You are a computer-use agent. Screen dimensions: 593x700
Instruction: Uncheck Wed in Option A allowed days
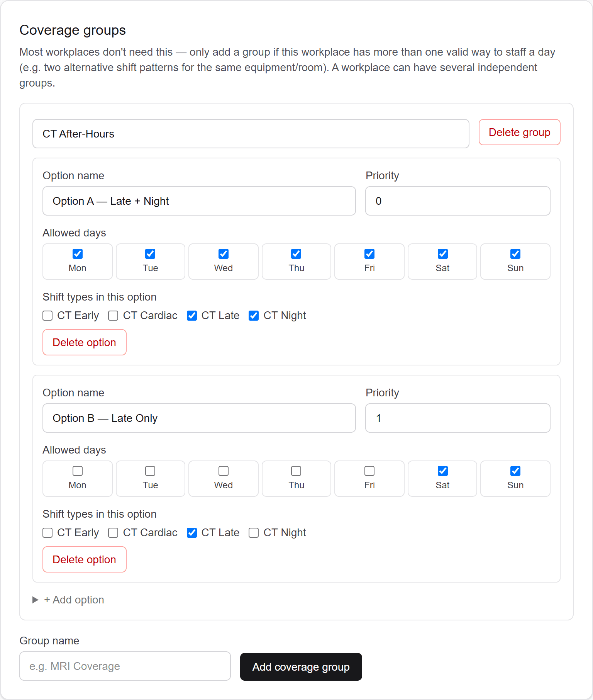(x=224, y=254)
